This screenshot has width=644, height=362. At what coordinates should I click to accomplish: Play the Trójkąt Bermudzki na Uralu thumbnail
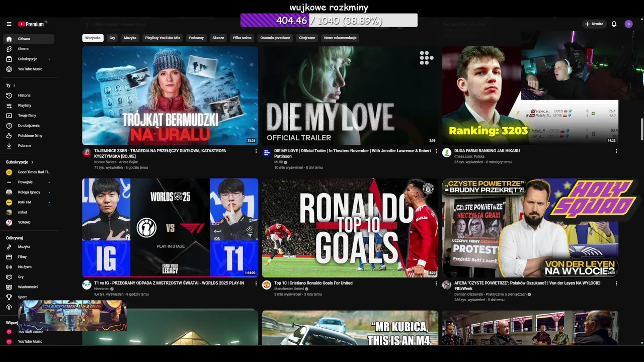[x=170, y=96]
